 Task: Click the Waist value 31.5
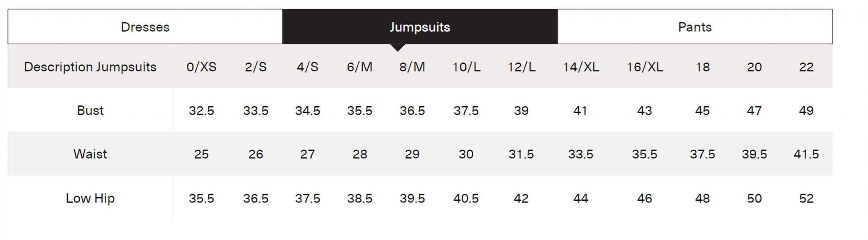[x=521, y=154]
